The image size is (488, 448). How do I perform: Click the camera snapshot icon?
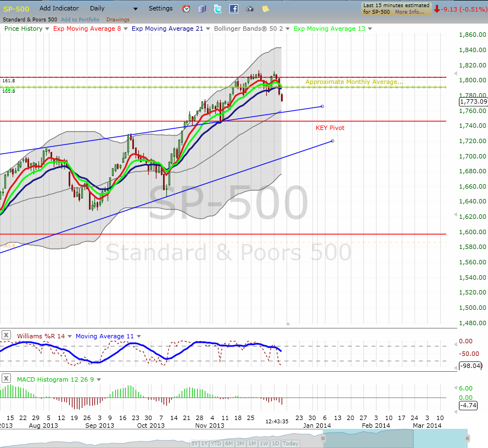coord(250,9)
